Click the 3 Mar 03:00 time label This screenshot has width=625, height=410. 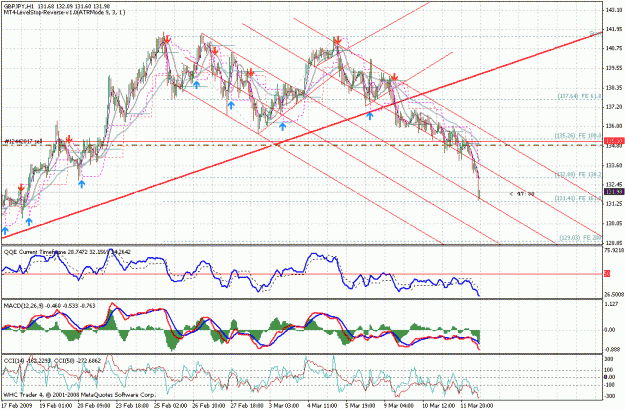284,406
